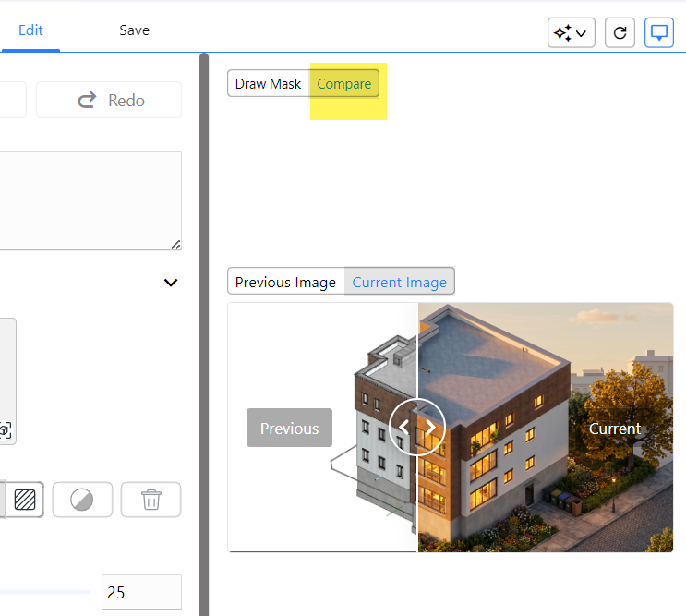Select the Compare mode

point(344,83)
